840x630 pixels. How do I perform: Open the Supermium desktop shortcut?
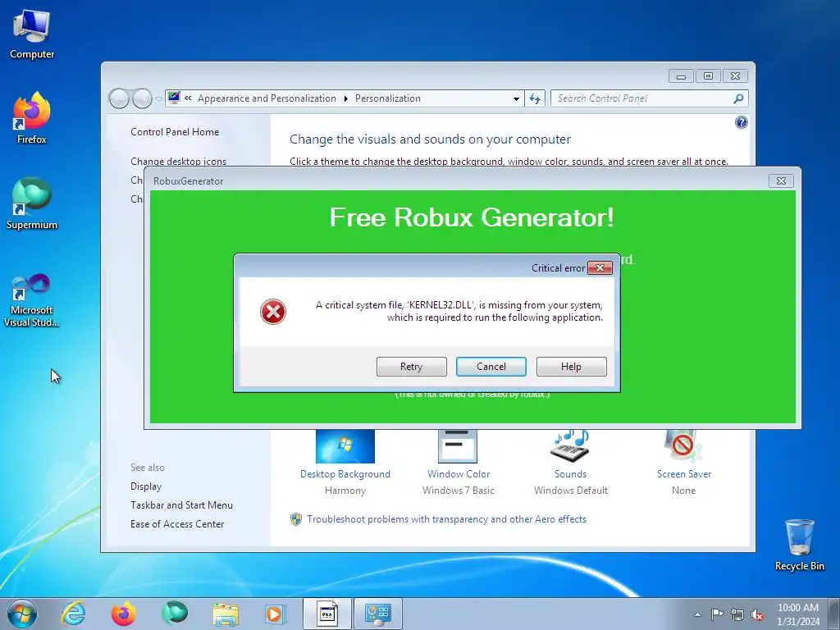(x=32, y=203)
